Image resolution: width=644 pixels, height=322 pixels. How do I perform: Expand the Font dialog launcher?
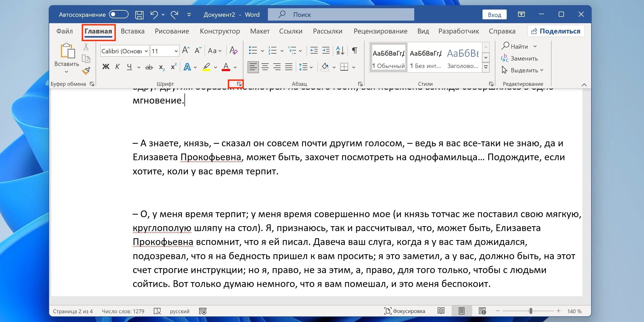[x=239, y=84]
